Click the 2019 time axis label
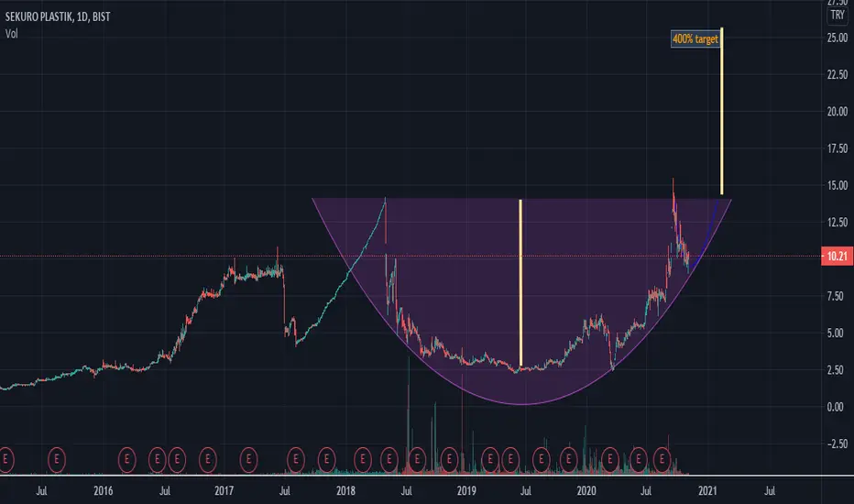 tap(466, 491)
